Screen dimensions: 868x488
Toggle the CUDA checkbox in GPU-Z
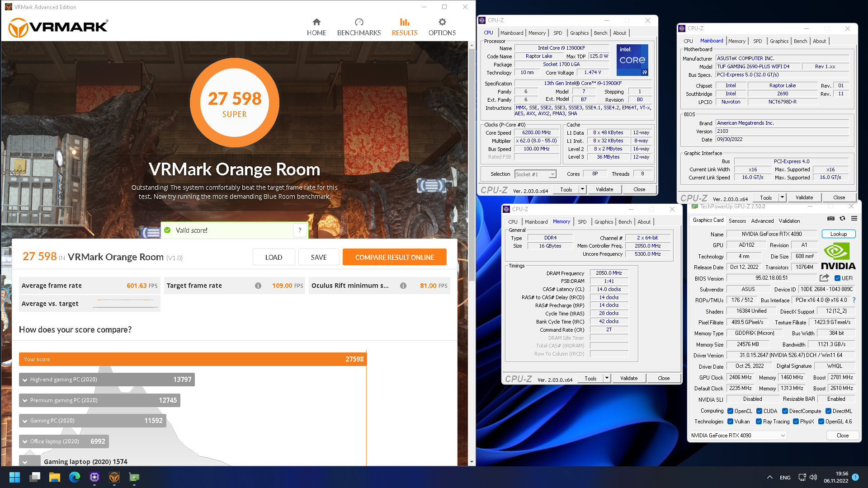pos(759,411)
